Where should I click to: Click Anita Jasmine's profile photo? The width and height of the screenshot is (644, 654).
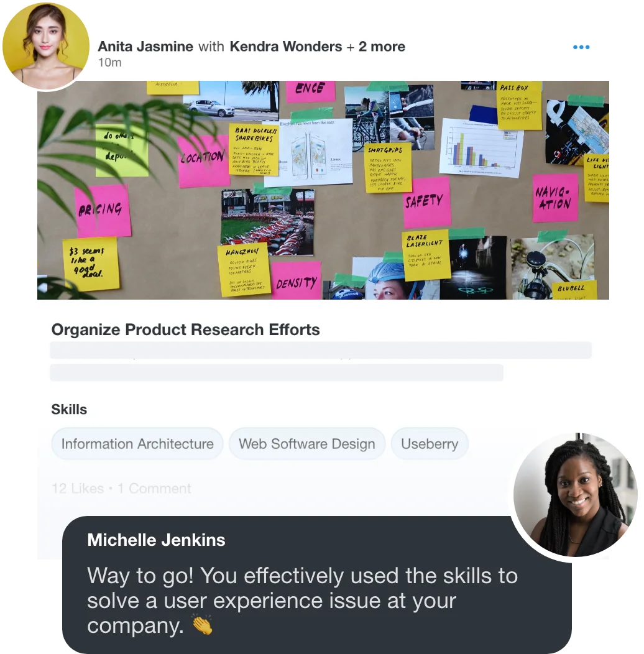coord(46,46)
